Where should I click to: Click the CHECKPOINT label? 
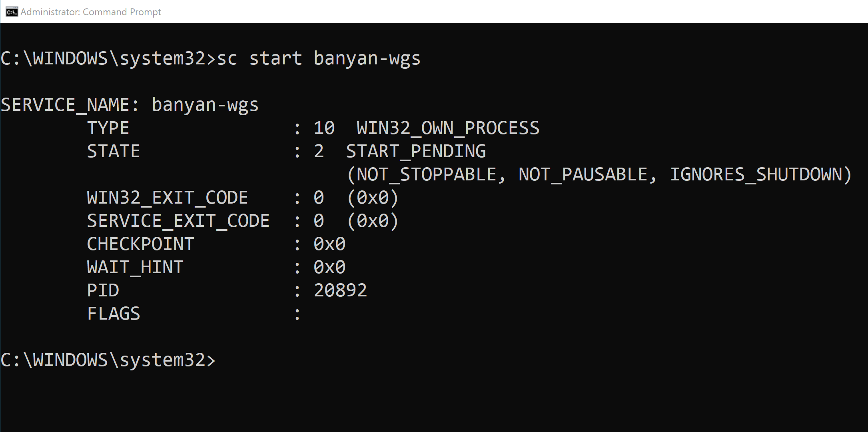(141, 244)
